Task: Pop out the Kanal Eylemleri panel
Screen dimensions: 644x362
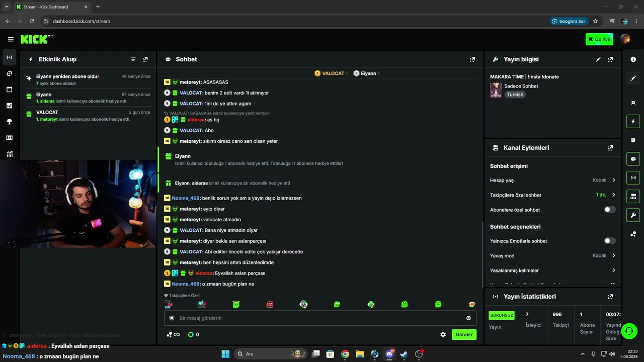Action: pos(610,148)
